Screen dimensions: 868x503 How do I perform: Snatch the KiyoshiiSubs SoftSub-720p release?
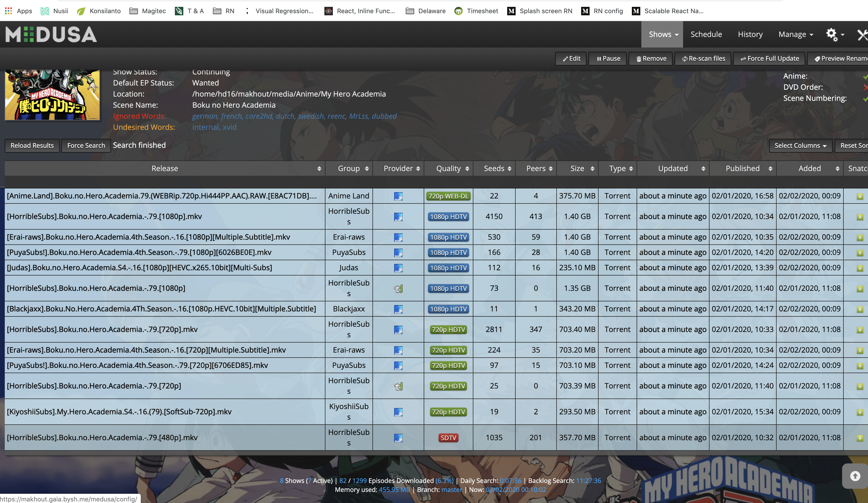(860, 412)
